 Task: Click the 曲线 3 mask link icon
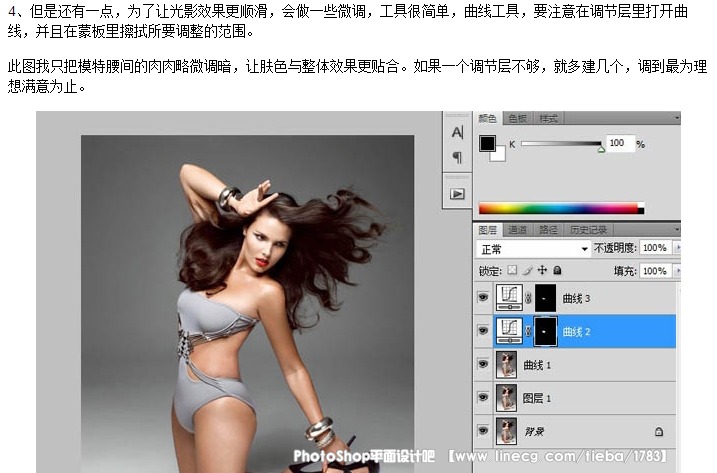528,298
